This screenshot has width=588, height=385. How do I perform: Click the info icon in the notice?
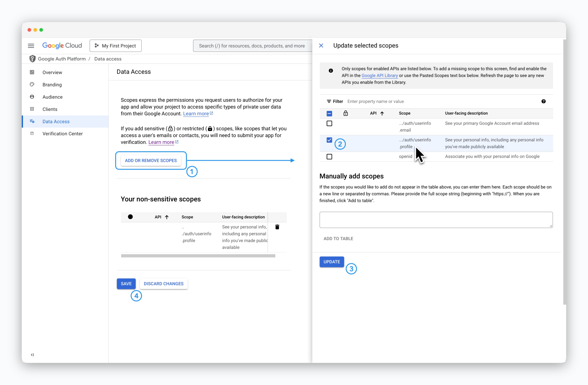[331, 71]
